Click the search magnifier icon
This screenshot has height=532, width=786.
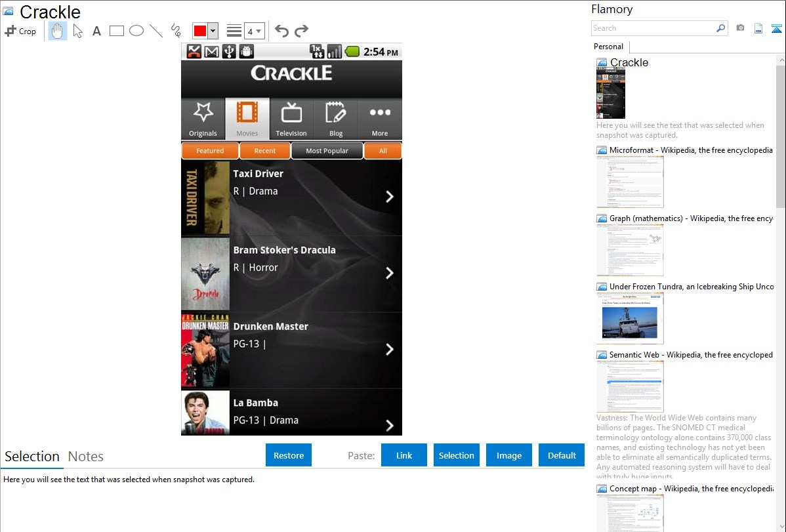pyautogui.click(x=721, y=28)
